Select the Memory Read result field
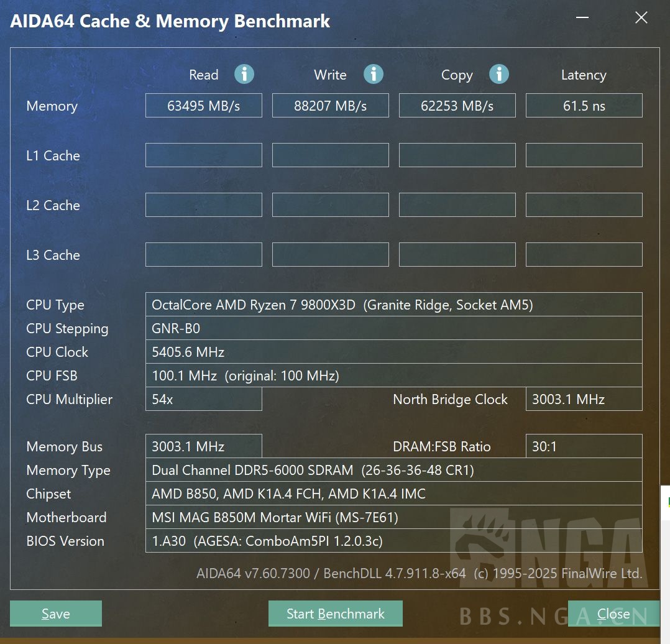The image size is (670, 644). (x=203, y=106)
